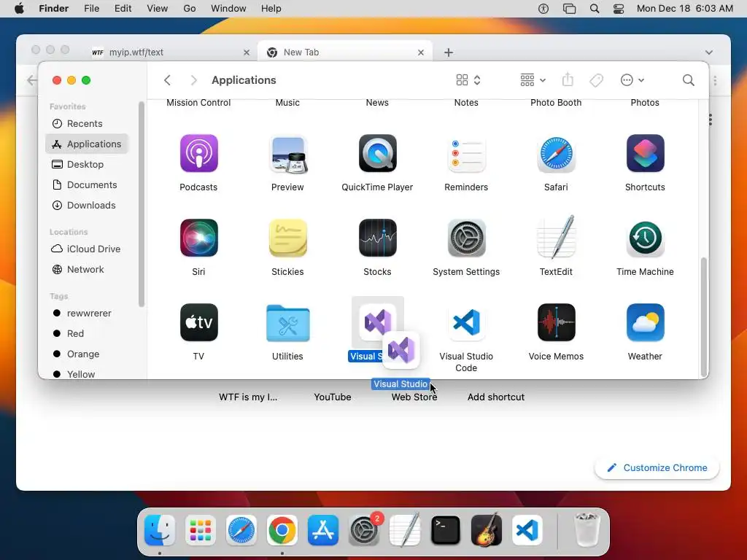Select the Shortcuts app icon

point(645,153)
